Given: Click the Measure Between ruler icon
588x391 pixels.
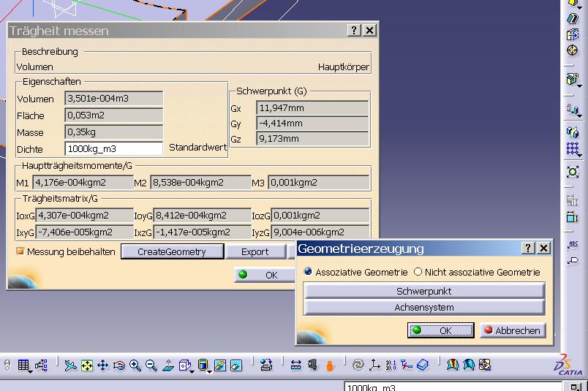Looking at the screenshot, I should 296,365.
